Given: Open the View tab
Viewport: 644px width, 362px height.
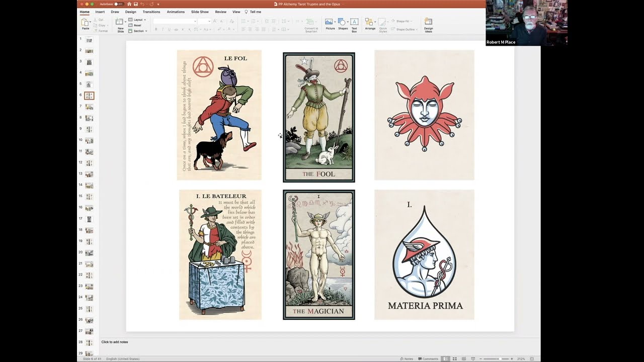Looking at the screenshot, I should tap(236, 12).
